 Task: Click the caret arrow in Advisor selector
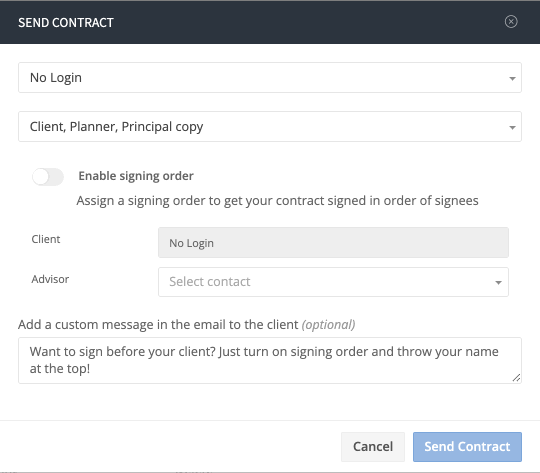[x=498, y=282]
